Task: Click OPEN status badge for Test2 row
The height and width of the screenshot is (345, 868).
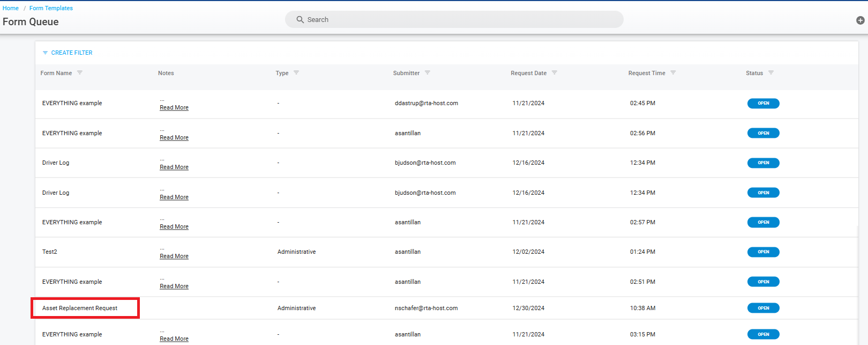Action: pyautogui.click(x=763, y=252)
